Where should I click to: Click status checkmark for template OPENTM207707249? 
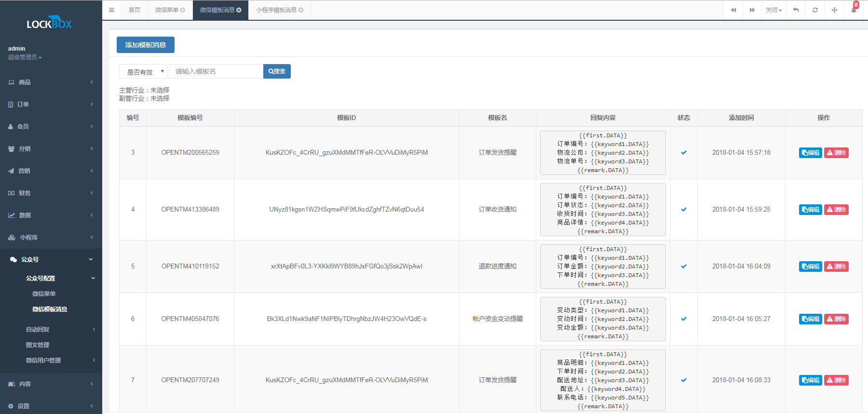pos(684,380)
